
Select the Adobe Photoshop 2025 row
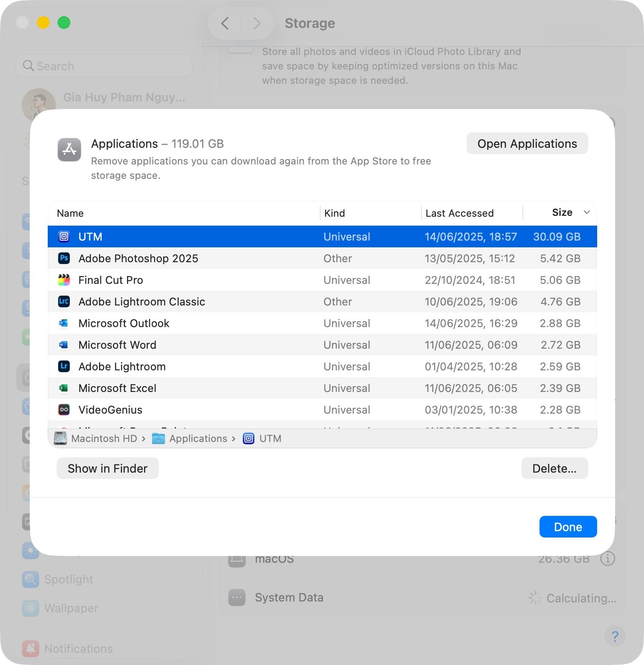coord(322,258)
